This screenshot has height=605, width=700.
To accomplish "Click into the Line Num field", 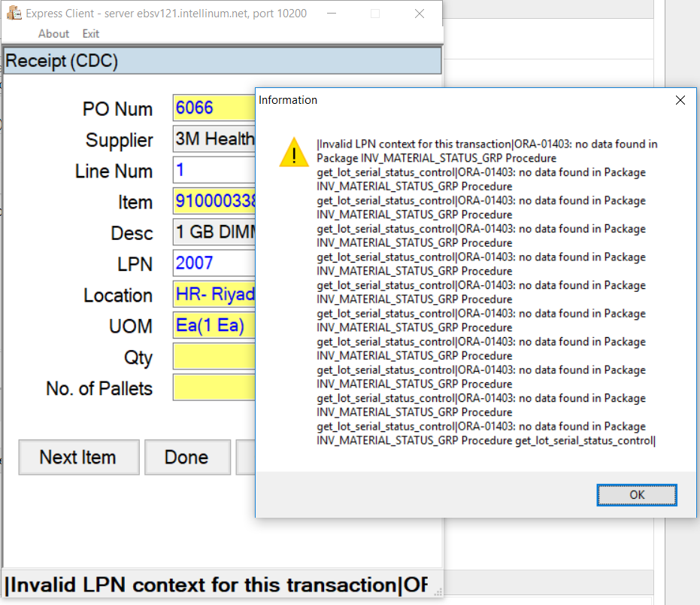I will click(214, 170).
